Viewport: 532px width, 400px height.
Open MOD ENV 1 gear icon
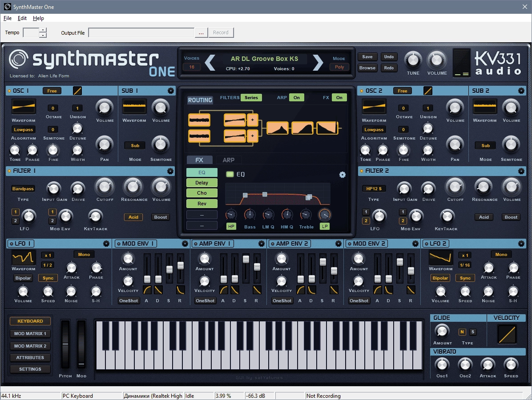pos(185,244)
